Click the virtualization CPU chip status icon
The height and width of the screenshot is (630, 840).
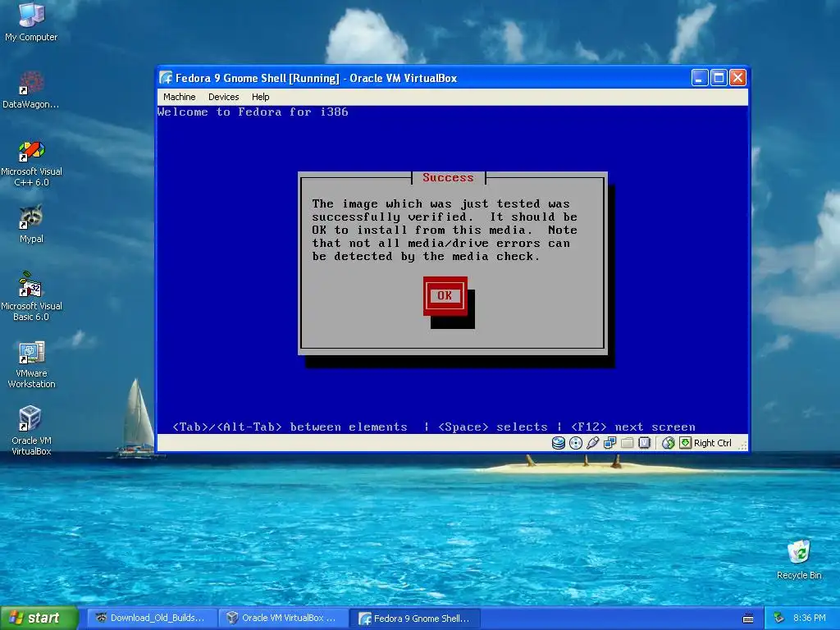(x=645, y=443)
